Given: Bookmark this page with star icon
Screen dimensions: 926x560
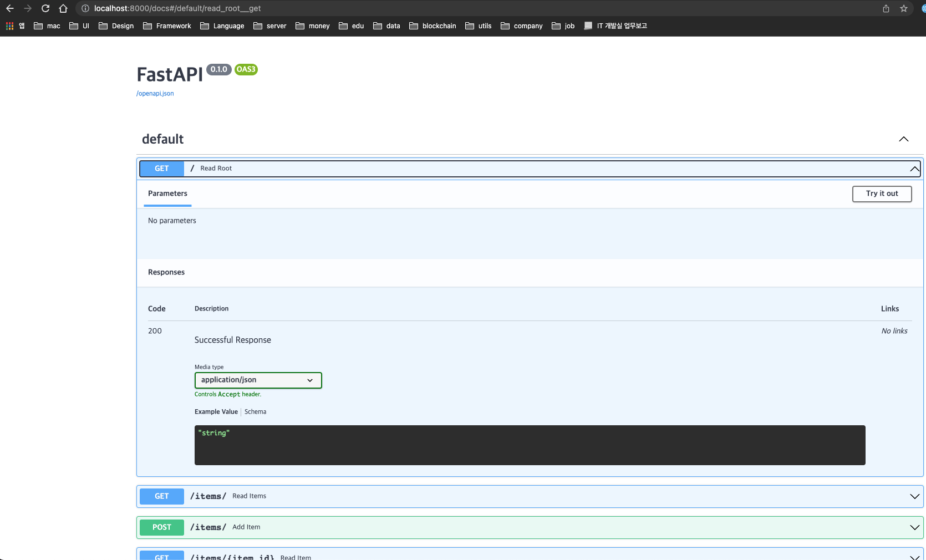Looking at the screenshot, I should (x=904, y=8).
